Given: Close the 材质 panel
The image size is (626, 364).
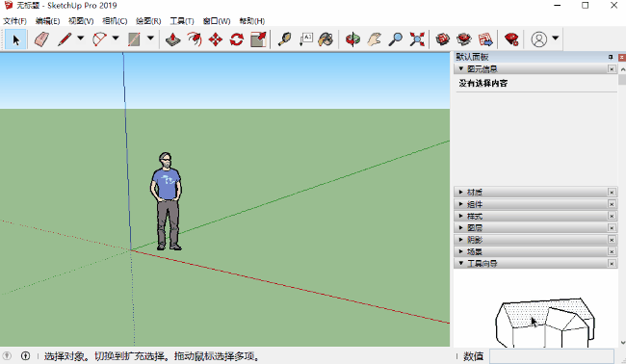Looking at the screenshot, I should [612, 193].
